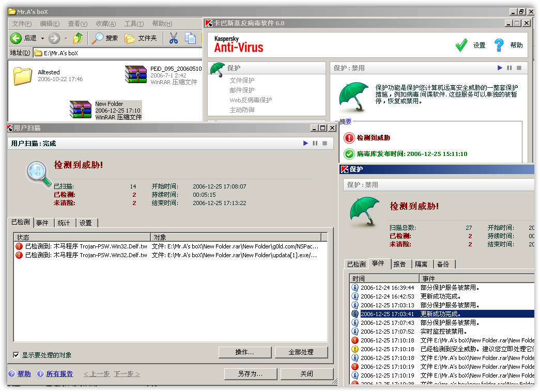Image resolution: width=540 pixels, height=392 pixels.
Task: Select 主动防御 in the Kaspersky sidebar
Action: click(x=242, y=110)
